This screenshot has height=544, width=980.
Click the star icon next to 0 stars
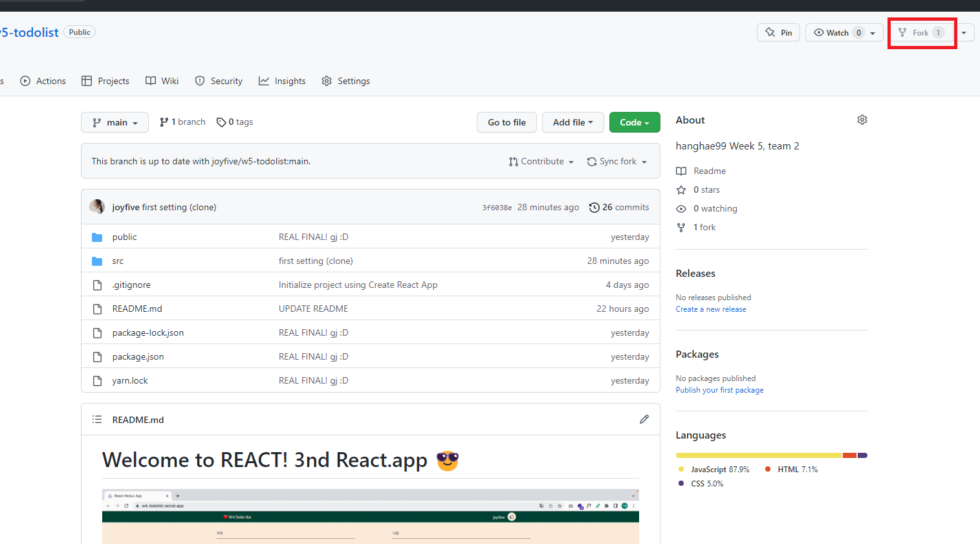point(681,190)
